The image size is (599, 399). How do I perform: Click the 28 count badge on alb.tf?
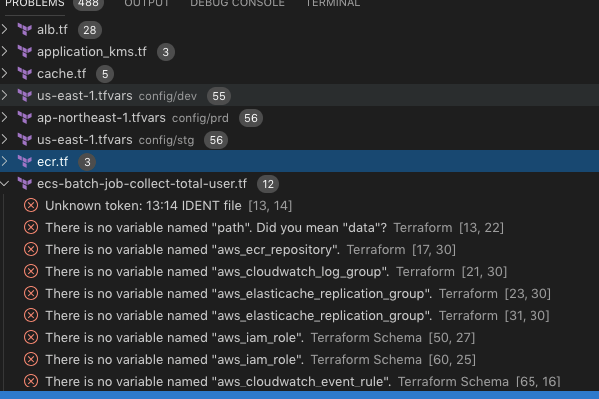90,30
